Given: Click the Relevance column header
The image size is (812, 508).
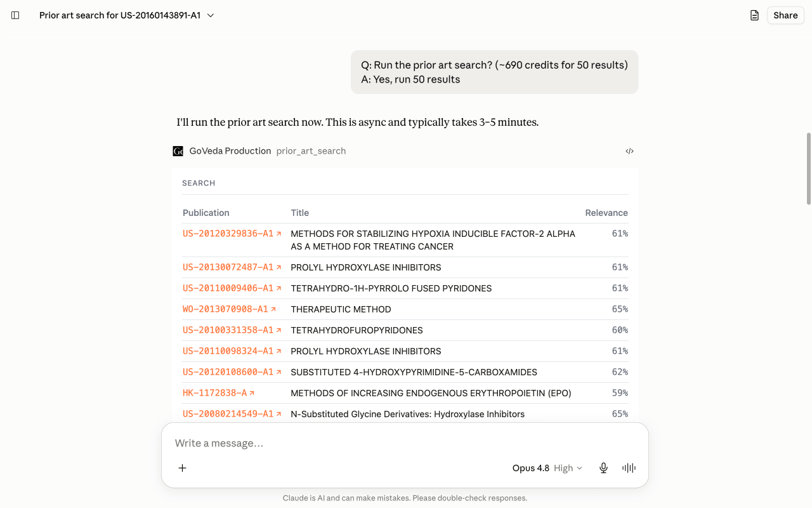Looking at the screenshot, I should 606,213.
